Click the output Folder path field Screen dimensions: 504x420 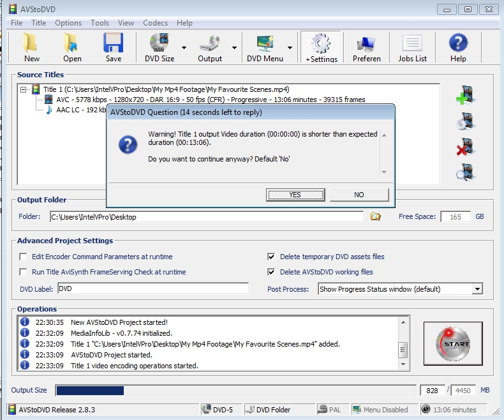206,217
